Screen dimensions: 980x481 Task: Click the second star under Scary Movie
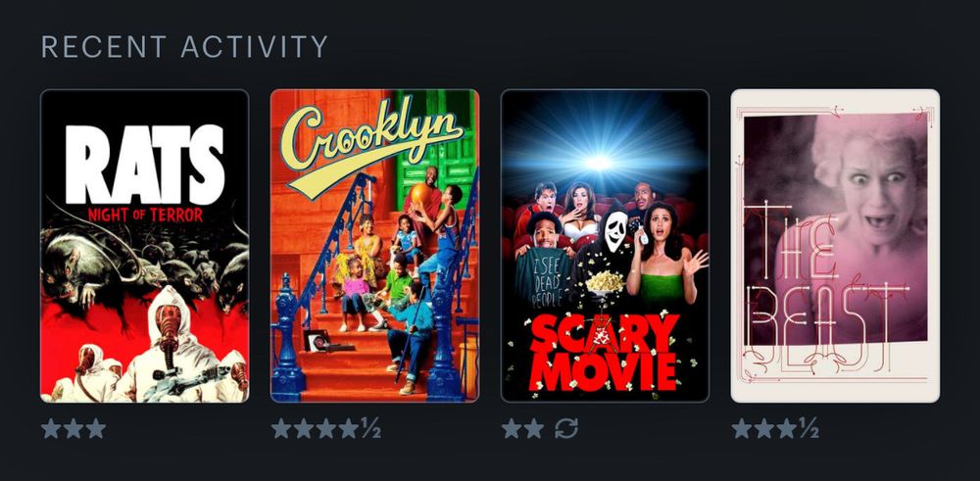tap(534, 428)
